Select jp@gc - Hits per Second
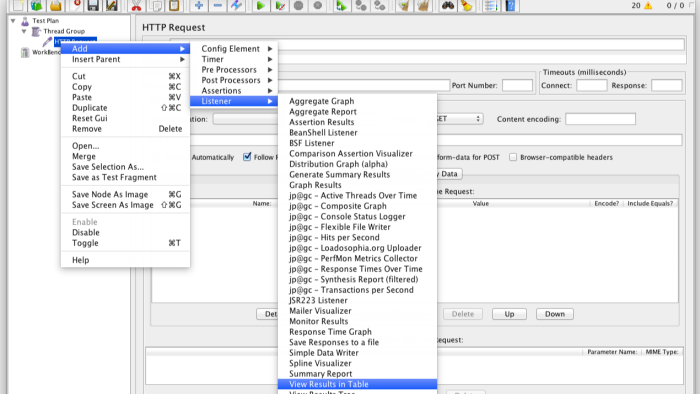700x394 pixels. point(357,237)
